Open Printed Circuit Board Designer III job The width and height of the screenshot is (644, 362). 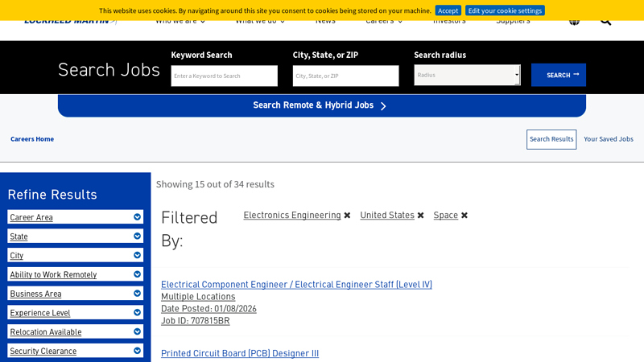tap(240, 353)
